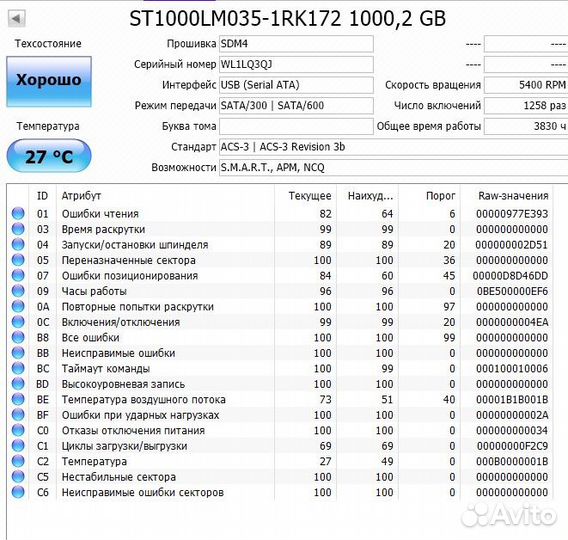Click raw value 00000000F2C9
This screenshot has height=540, width=568.
pos(512,446)
